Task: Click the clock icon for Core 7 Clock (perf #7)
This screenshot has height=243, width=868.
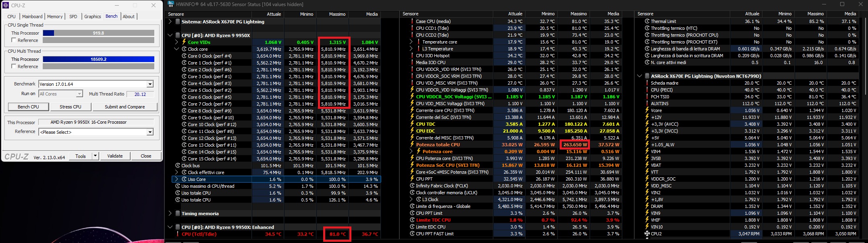Action: click(x=184, y=104)
